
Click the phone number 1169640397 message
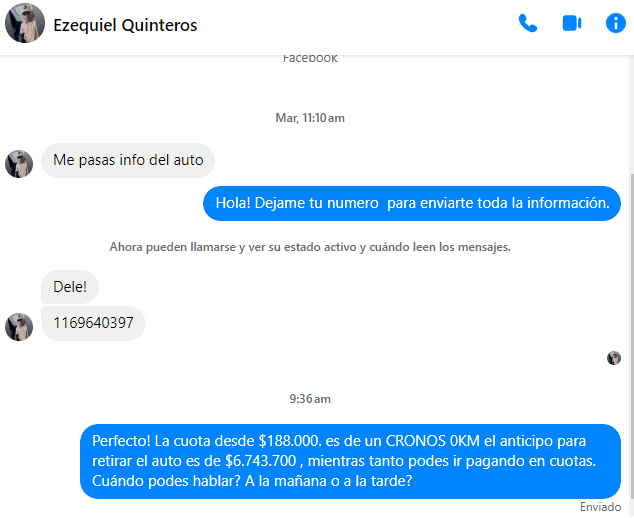(x=93, y=323)
